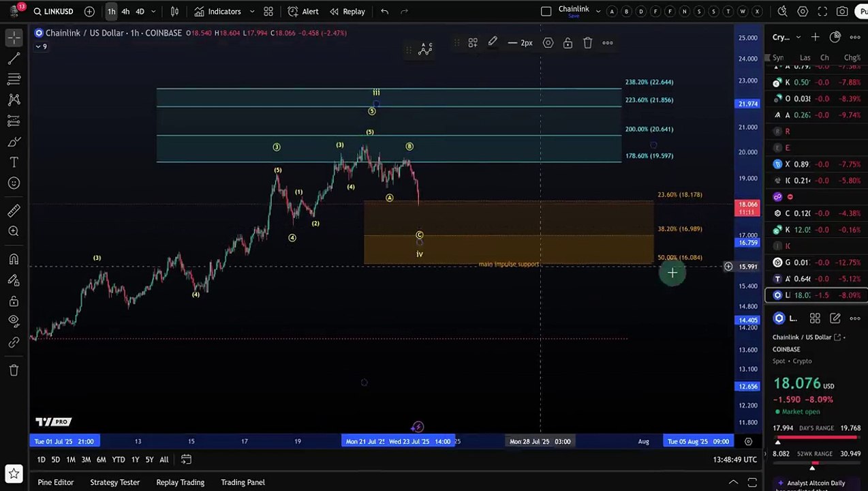The width and height of the screenshot is (868, 491).
Task: Toggle lock on the selected drawing
Action: [568, 43]
